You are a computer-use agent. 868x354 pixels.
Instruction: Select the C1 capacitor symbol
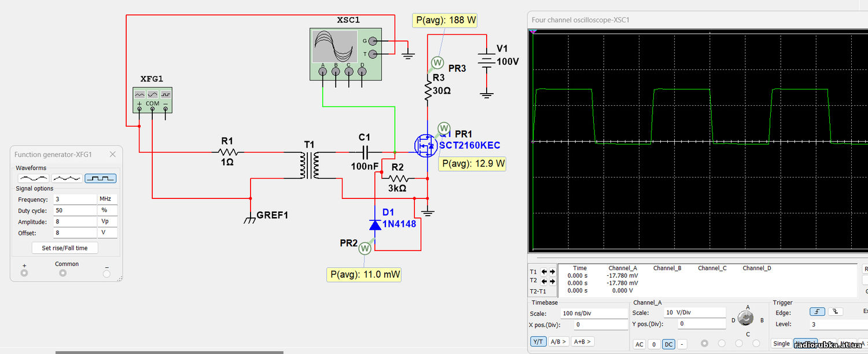pyautogui.click(x=365, y=152)
